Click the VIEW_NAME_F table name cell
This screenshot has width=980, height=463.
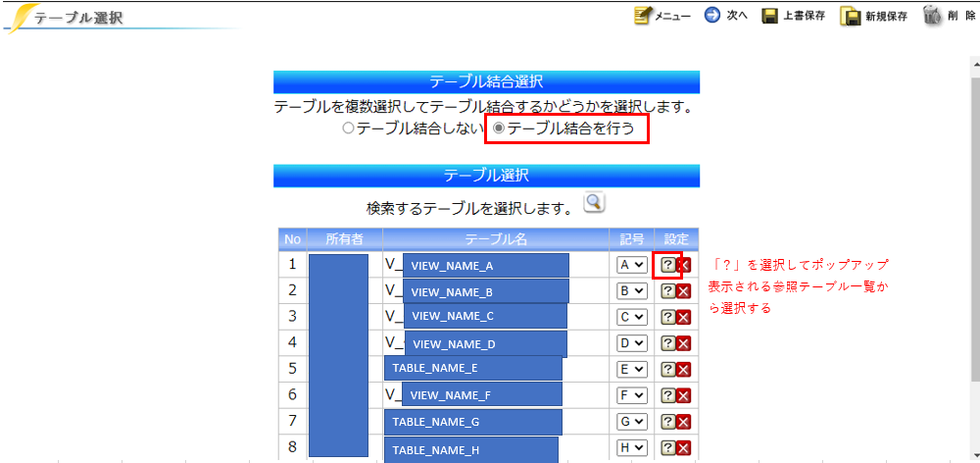[496, 396]
